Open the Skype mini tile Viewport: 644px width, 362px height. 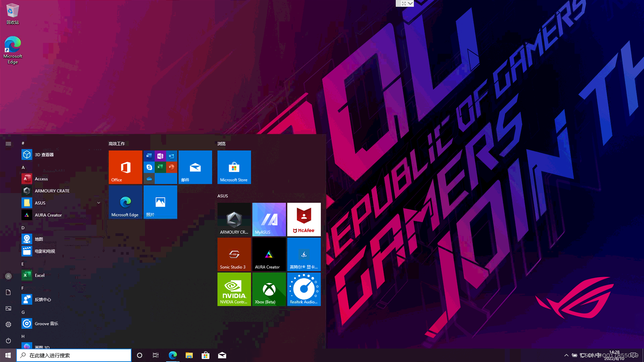[149, 167]
